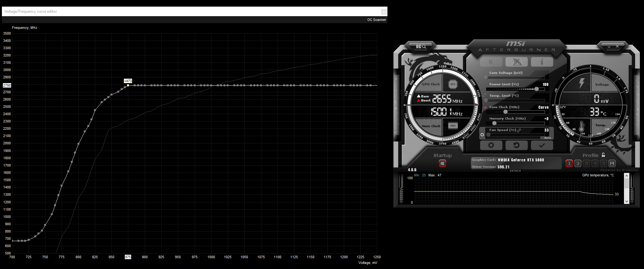The image size is (644, 269).
Task: Click the 2655 MHz base clock readout
Action: pos(447,99)
